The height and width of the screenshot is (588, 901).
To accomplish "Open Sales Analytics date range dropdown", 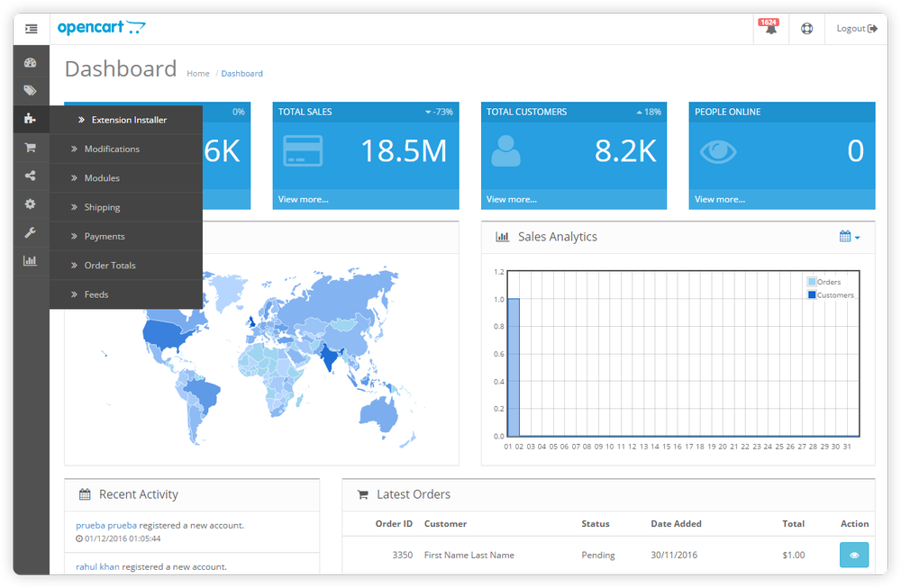I will (850, 237).
